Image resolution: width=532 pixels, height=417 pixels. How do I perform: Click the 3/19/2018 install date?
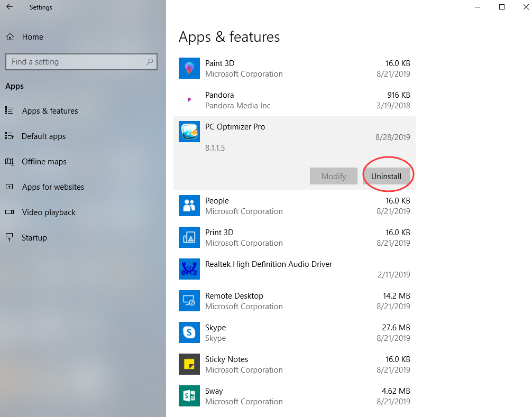[x=393, y=105]
